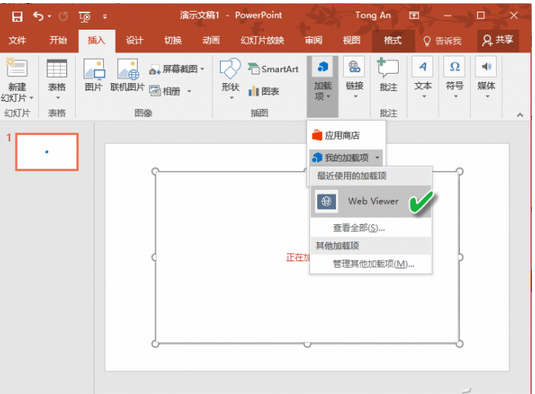This screenshot has height=394, width=535.
Task: Expand the 我的加载项 dropdown arrow
Action: (377, 158)
